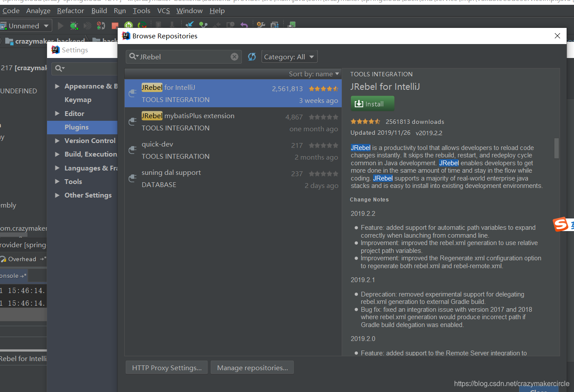Click the search magnifier in the Settings dialog
The width and height of the screenshot is (574, 392).
pos(60,68)
